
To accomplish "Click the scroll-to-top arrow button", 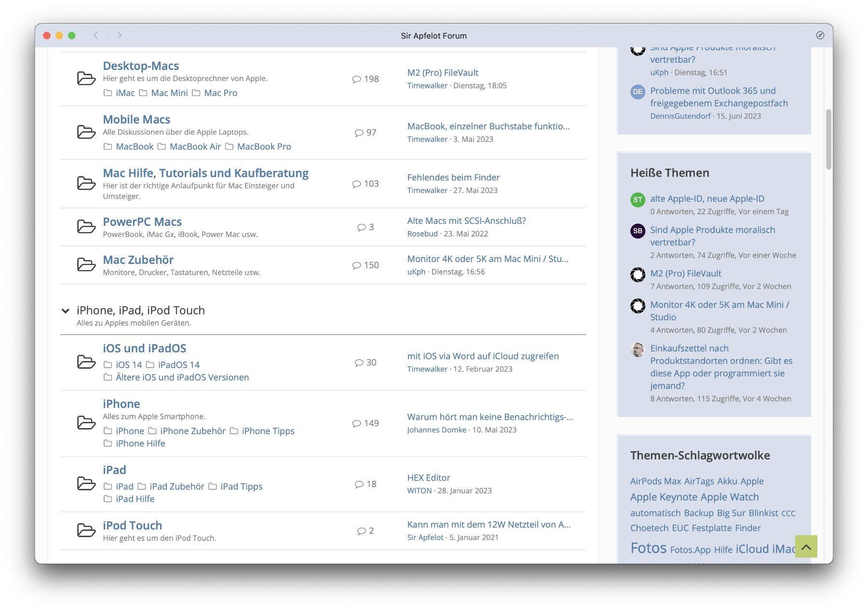I will (806, 546).
